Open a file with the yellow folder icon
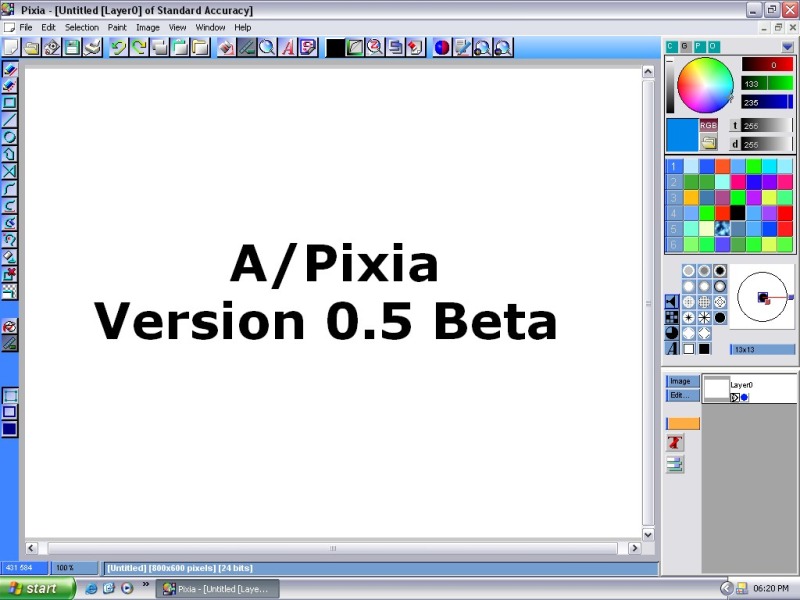The height and width of the screenshot is (600, 800). pyautogui.click(x=31, y=47)
